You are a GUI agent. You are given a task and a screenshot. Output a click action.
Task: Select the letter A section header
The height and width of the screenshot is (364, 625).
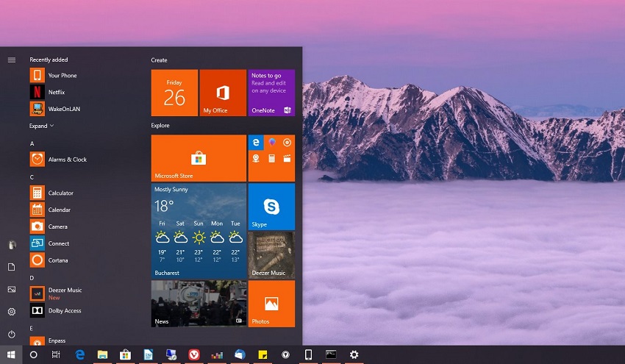click(x=32, y=143)
